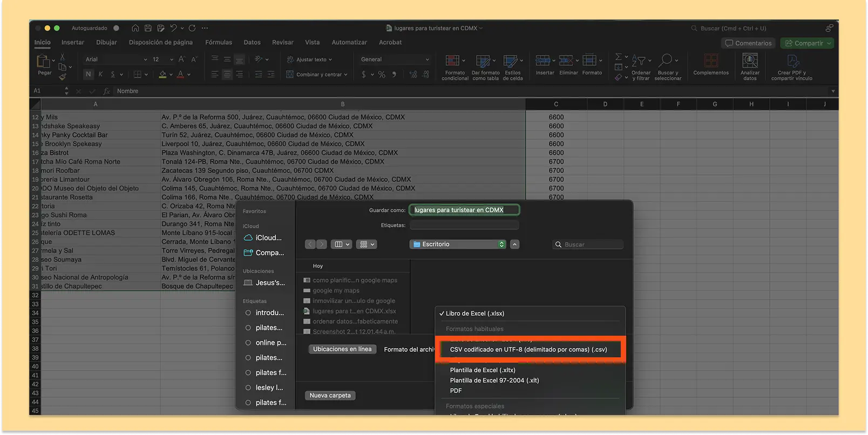The height and width of the screenshot is (435, 868).
Task: Select CSV codificado en UTF-8 format
Action: (528, 349)
